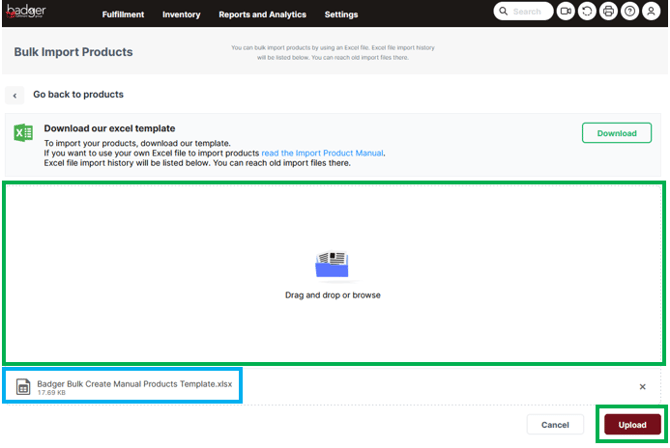Open the Fulfillment menu

123,15
